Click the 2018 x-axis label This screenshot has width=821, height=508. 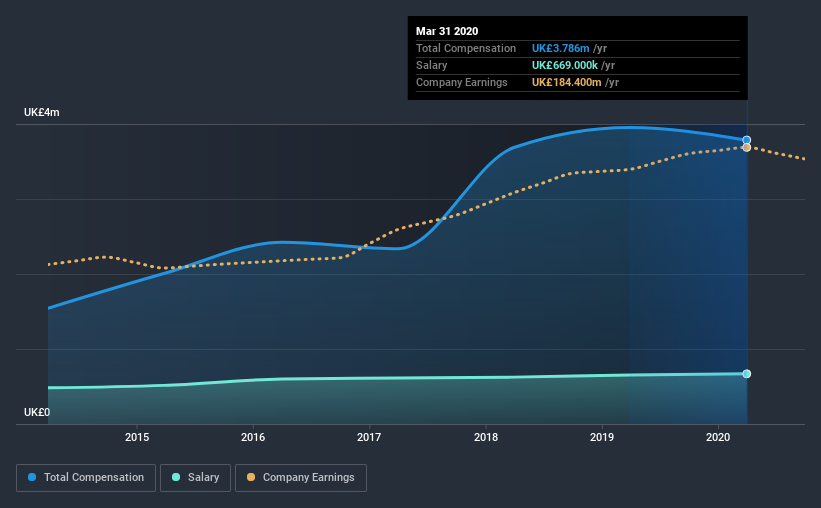(x=486, y=437)
